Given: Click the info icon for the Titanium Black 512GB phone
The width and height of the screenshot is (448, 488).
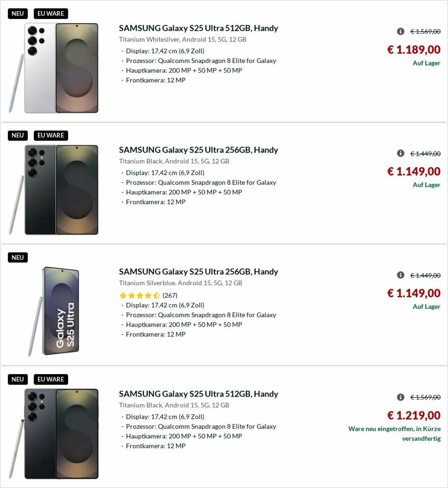Looking at the screenshot, I should point(401,397).
